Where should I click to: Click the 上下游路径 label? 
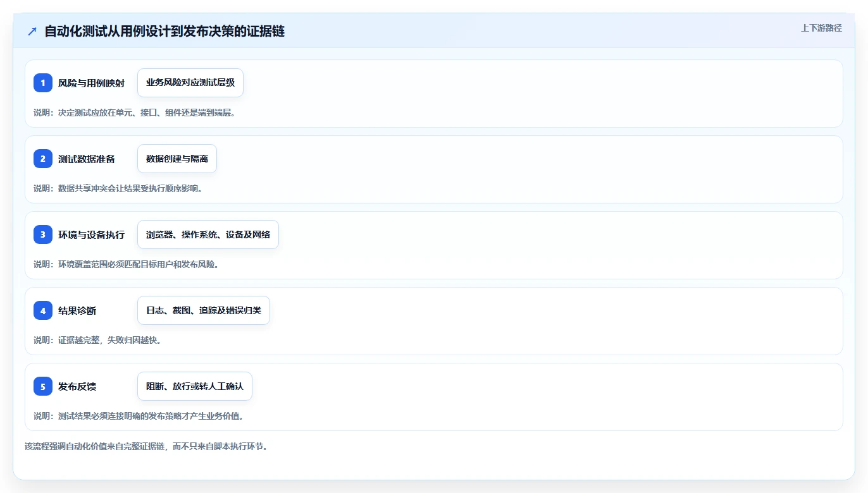[x=821, y=28]
